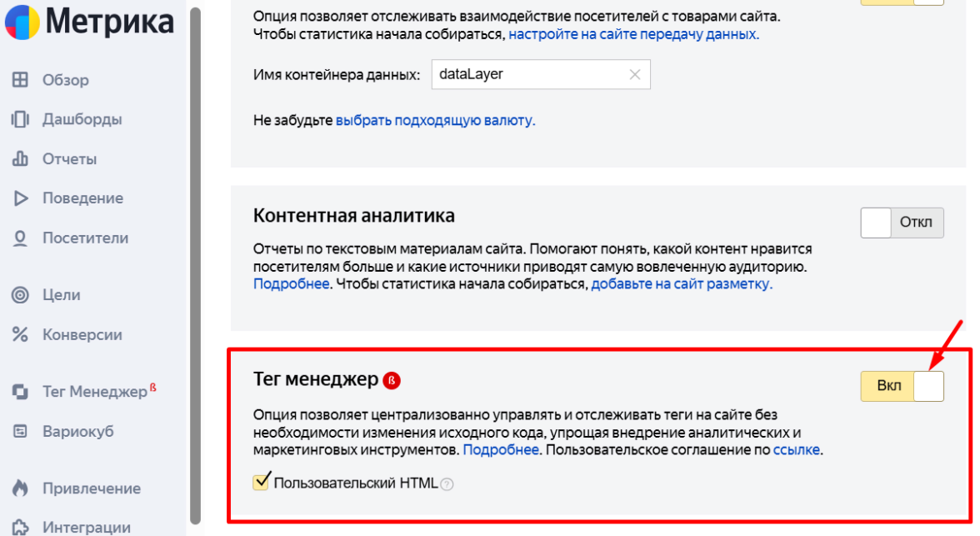Clear the dataLayer field with X
The height and width of the screenshot is (536, 980).
(635, 74)
